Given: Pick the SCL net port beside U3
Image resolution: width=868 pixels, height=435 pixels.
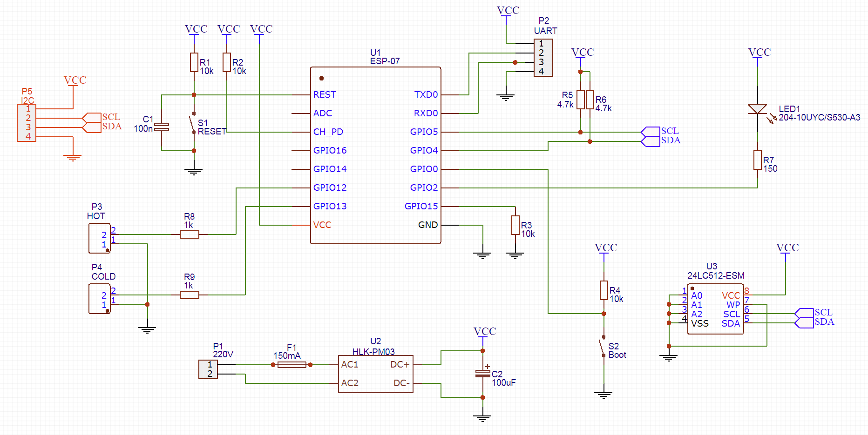Looking at the screenshot, I should [x=805, y=313].
